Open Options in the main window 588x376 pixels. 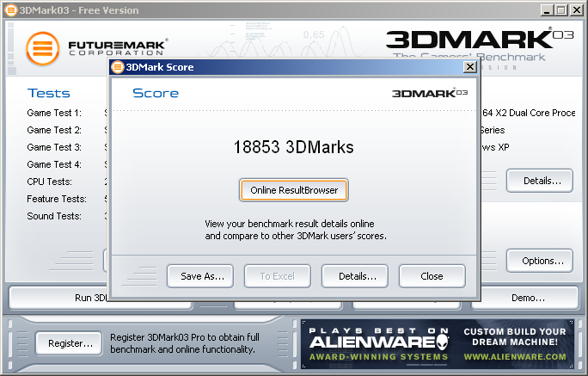pos(540,261)
